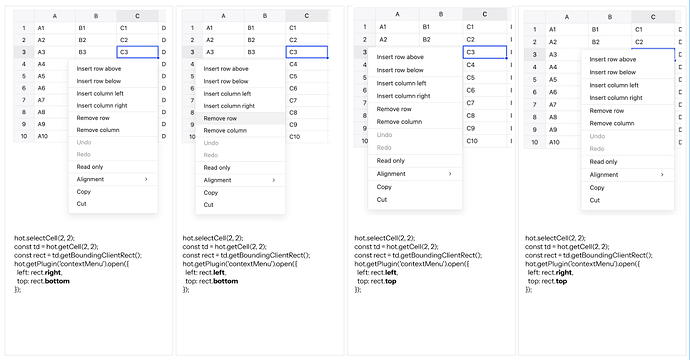The height and width of the screenshot is (360, 690).
Task: Expand the Alignment submenu in the first example
Action: pos(113,179)
